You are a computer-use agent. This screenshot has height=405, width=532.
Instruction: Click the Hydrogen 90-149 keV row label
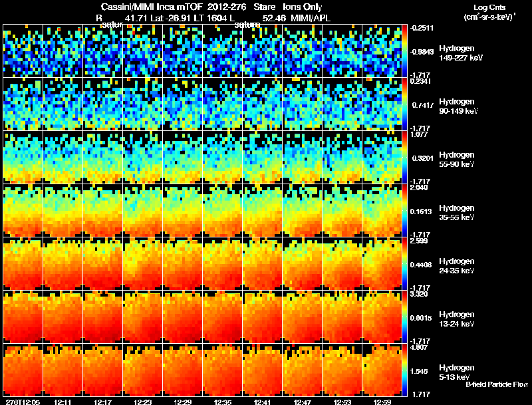(458, 106)
